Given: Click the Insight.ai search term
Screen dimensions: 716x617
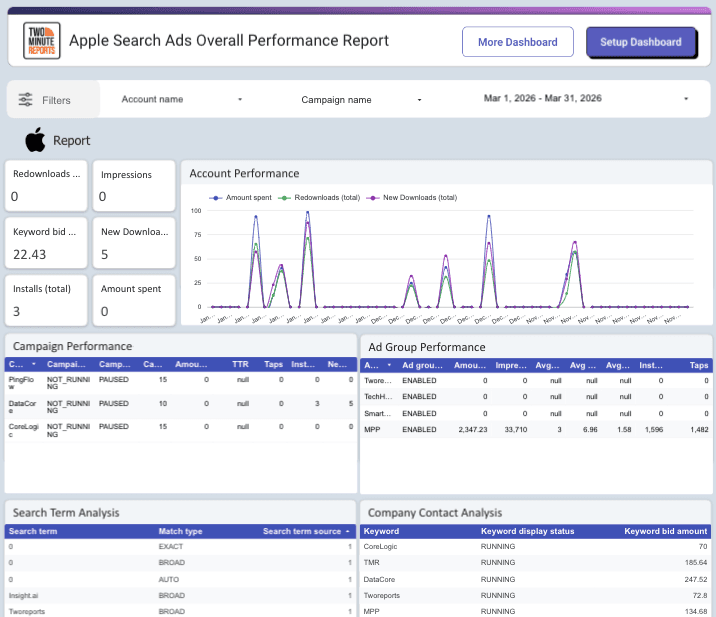Looking at the screenshot, I should click(x=23, y=596).
